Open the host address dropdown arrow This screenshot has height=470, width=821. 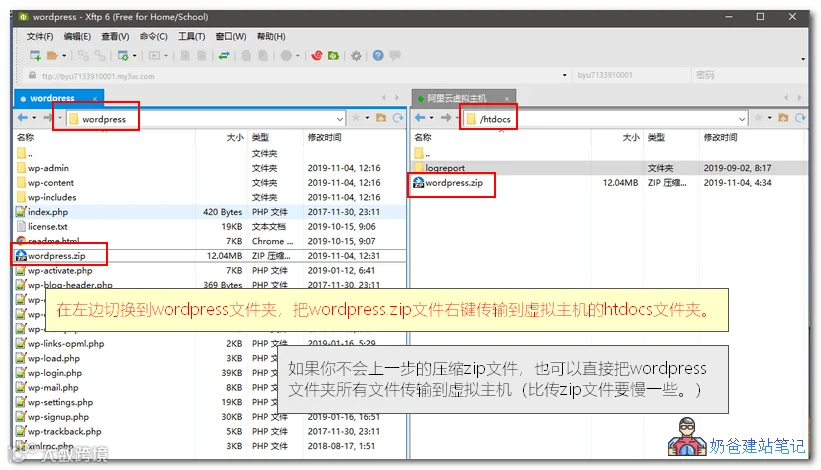click(x=564, y=75)
